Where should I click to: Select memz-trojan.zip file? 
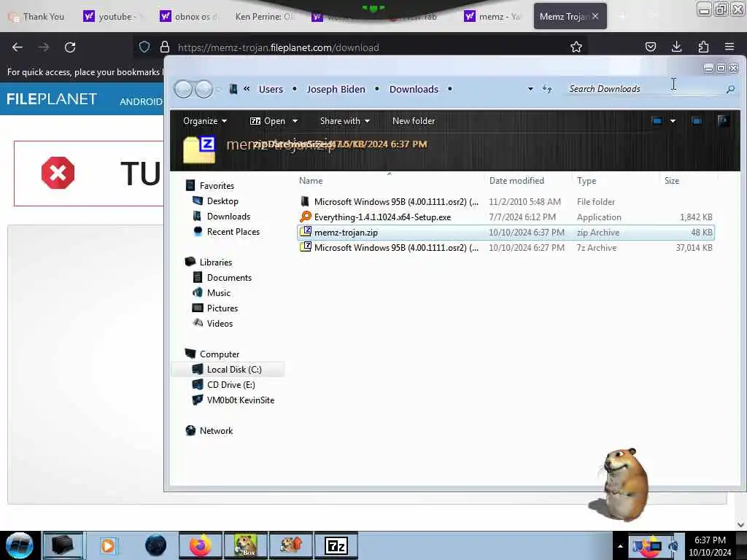click(x=506, y=233)
